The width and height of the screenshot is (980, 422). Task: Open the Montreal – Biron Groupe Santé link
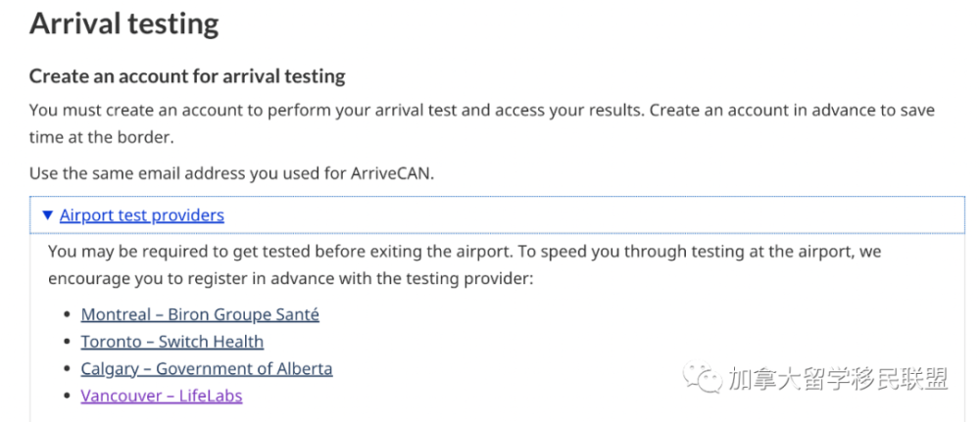200,314
